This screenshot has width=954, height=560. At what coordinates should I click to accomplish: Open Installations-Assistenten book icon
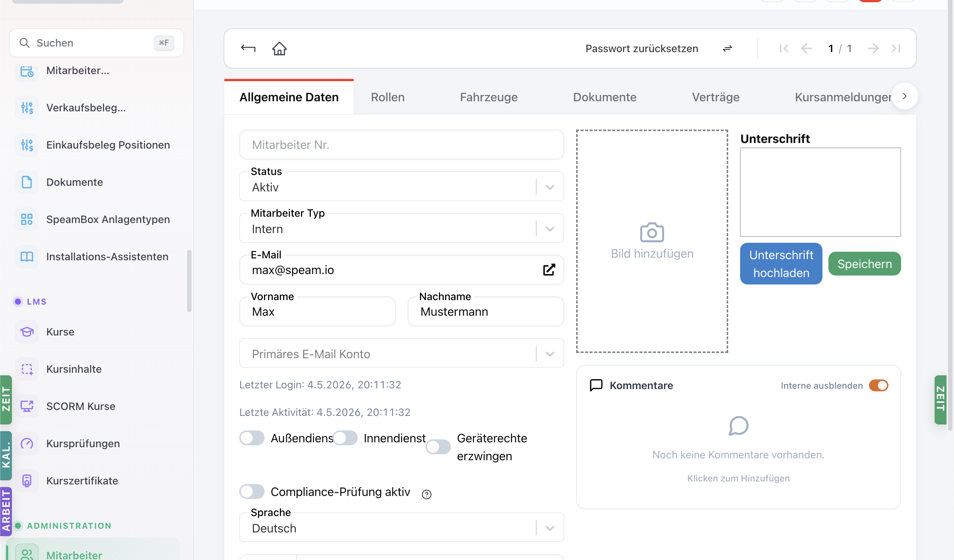27,257
